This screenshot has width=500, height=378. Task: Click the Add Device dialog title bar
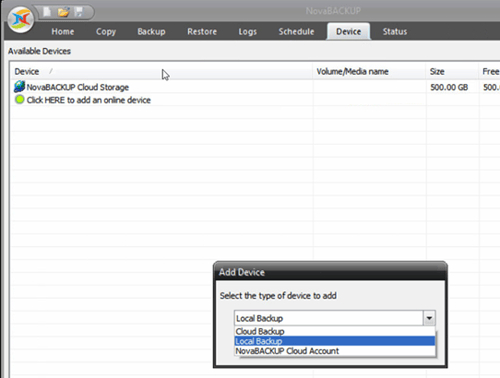tap(330, 272)
